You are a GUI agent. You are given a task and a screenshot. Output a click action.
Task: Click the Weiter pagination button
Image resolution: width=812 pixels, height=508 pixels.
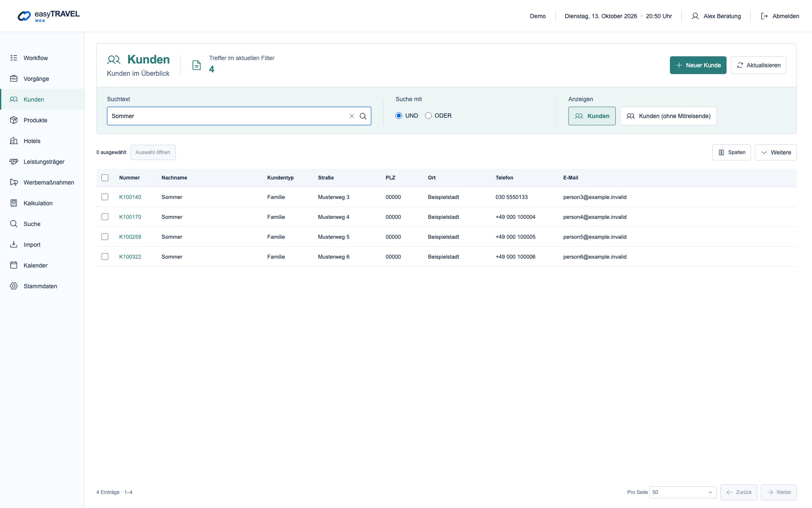[779, 492]
